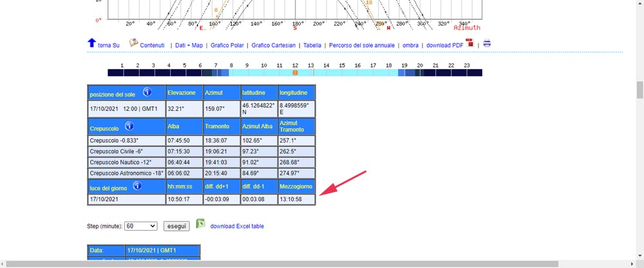Click the horizontal scrollbar right arrow
The image size is (644, 268).
tap(633, 264)
